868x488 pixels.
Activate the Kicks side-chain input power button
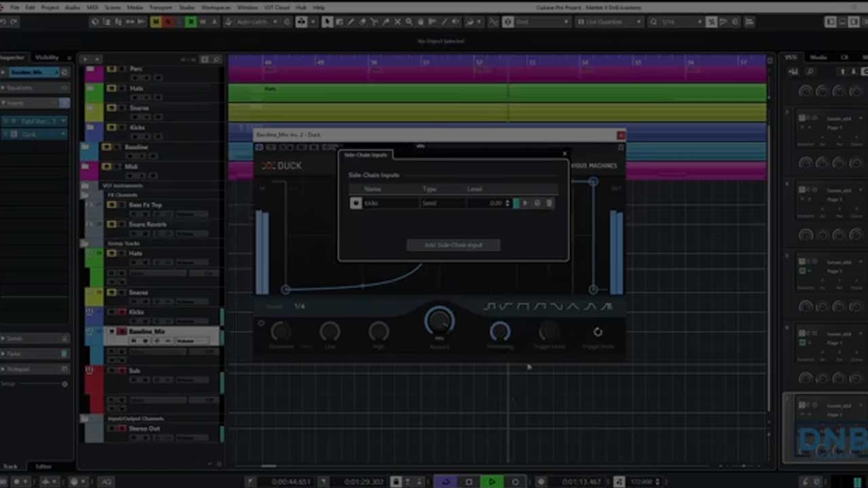pos(355,203)
